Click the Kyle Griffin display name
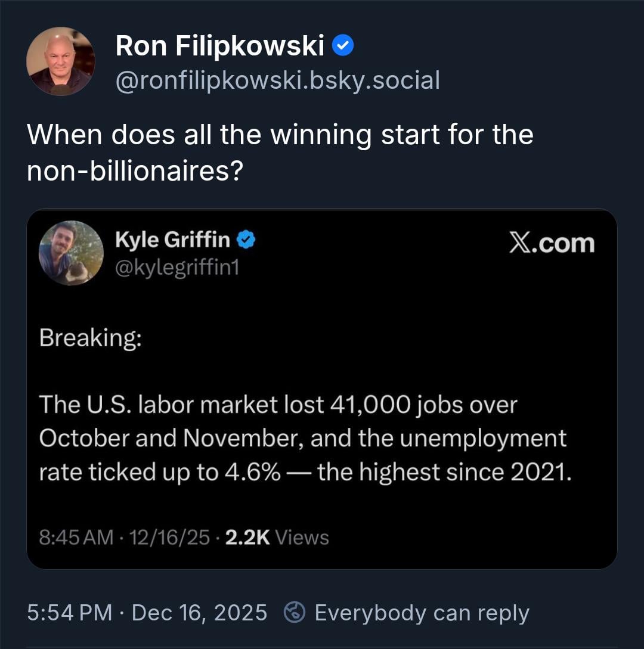 pyautogui.click(x=172, y=240)
